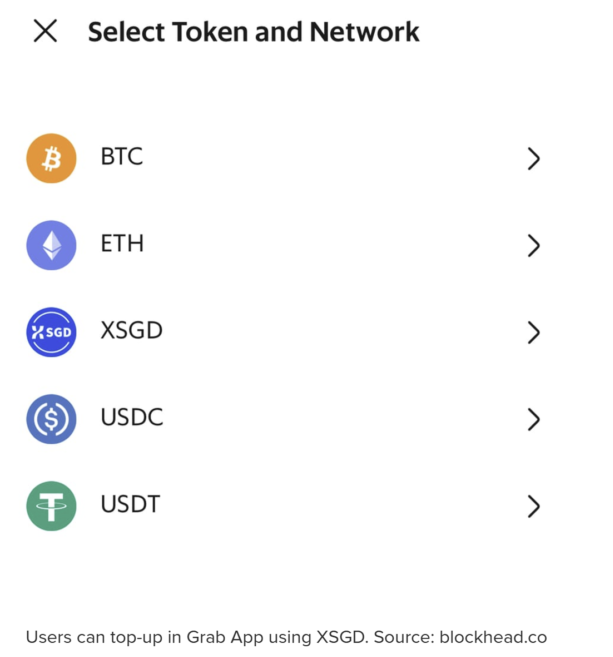613x657 pixels.
Task: Click the green Tether USDT icon
Action: coord(51,506)
